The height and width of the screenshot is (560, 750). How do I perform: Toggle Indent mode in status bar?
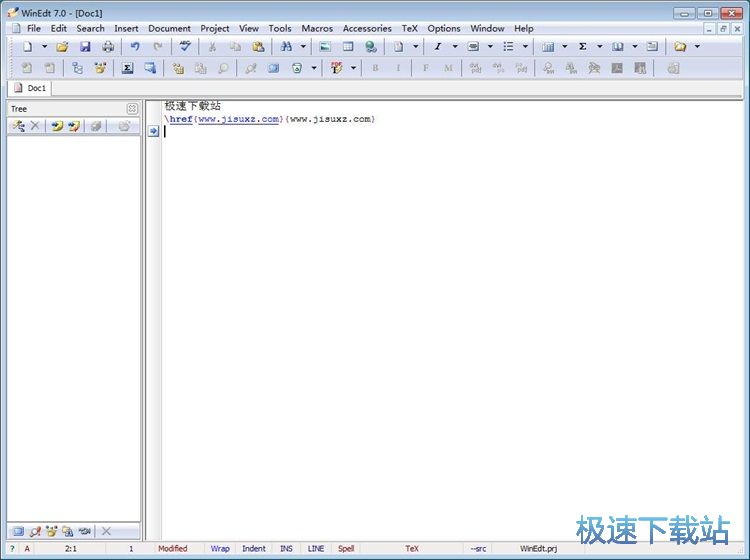[254, 549]
